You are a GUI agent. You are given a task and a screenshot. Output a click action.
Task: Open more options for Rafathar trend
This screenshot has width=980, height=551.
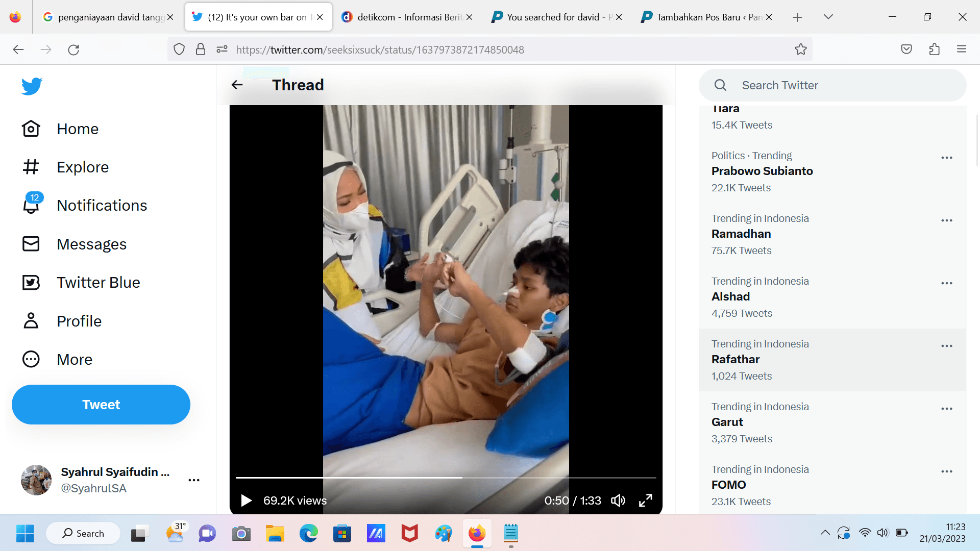(x=947, y=346)
